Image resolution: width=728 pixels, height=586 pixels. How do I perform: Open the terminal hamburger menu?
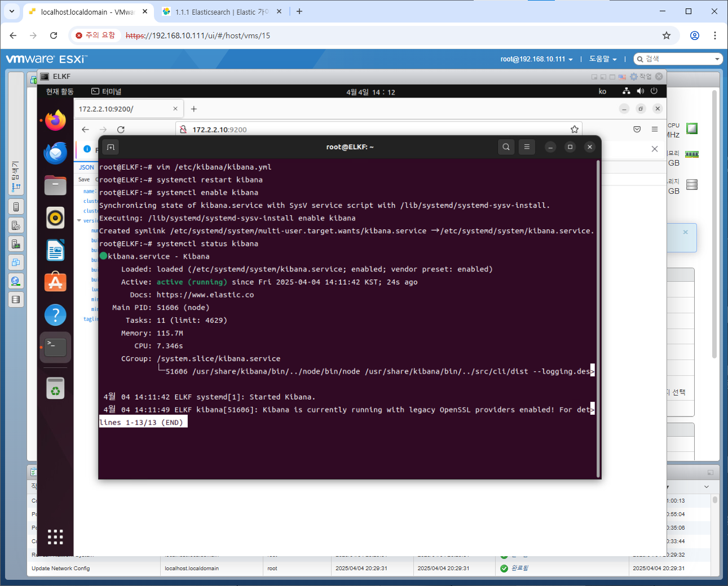[x=527, y=147]
